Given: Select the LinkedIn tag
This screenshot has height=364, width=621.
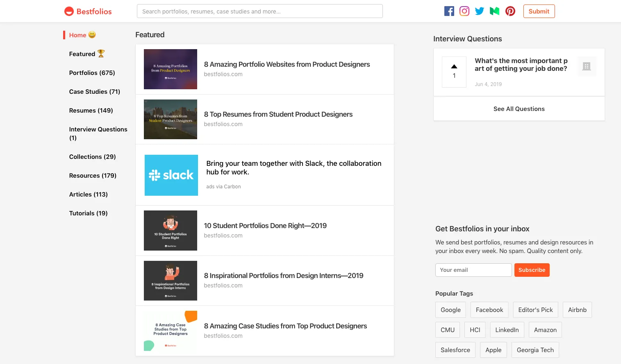Looking at the screenshot, I should (x=507, y=330).
